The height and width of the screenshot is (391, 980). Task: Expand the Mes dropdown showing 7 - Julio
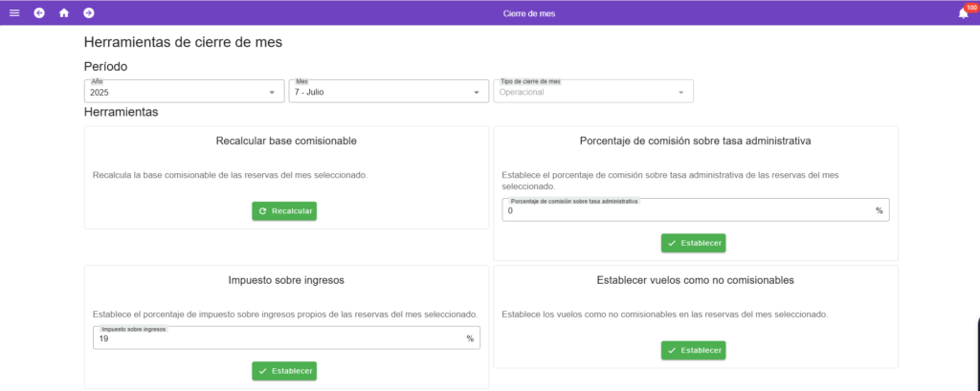coord(388,92)
